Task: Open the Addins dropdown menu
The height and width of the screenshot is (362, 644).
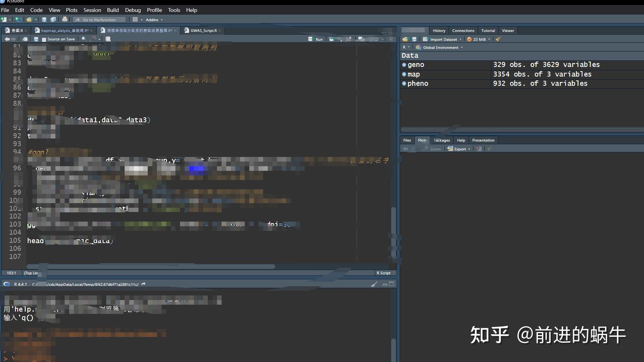Action: coord(153,19)
